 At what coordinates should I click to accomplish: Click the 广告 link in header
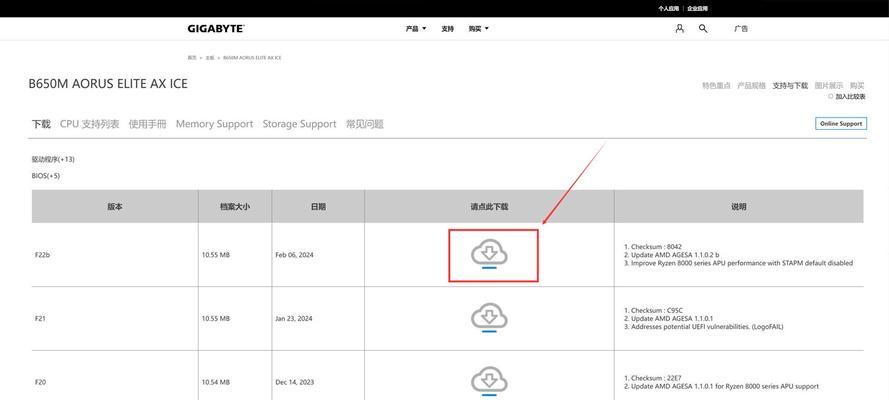point(740,29)
